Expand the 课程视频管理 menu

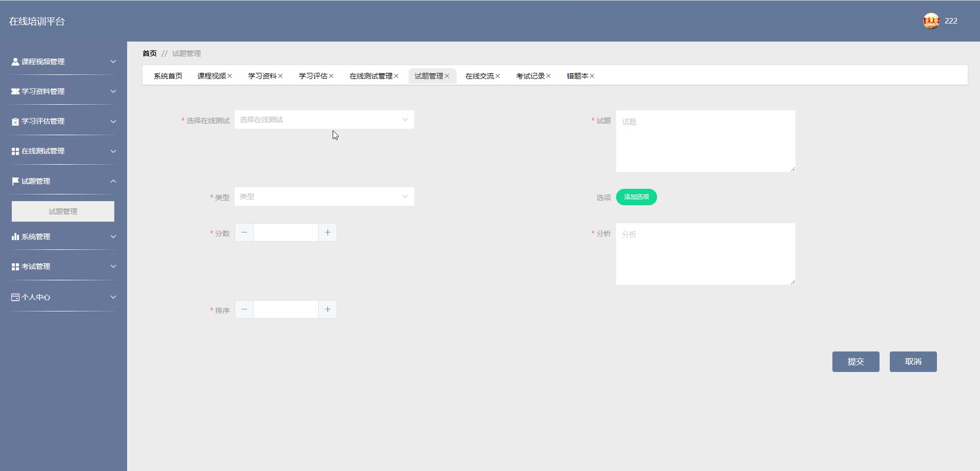click(x=113, y=62)
